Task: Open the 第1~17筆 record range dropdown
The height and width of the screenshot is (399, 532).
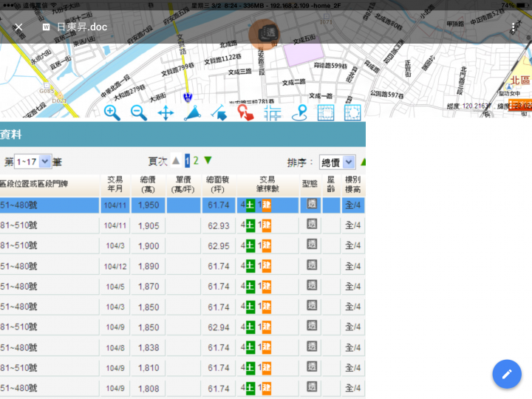Action: [33, 162]
